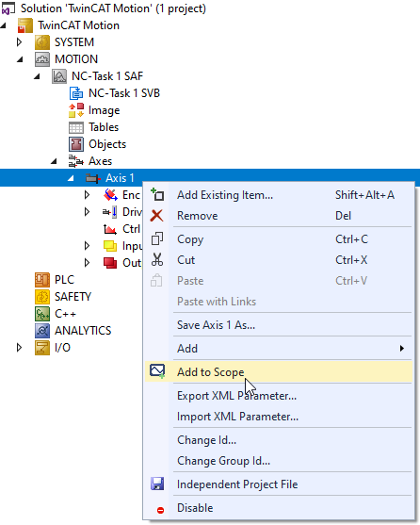Select the Objects tree label

pos(107,144)
